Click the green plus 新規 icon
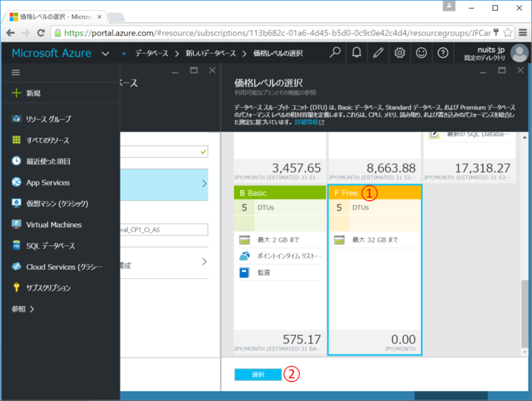Viewport: 532px width, 401px height. coord(16,93)
